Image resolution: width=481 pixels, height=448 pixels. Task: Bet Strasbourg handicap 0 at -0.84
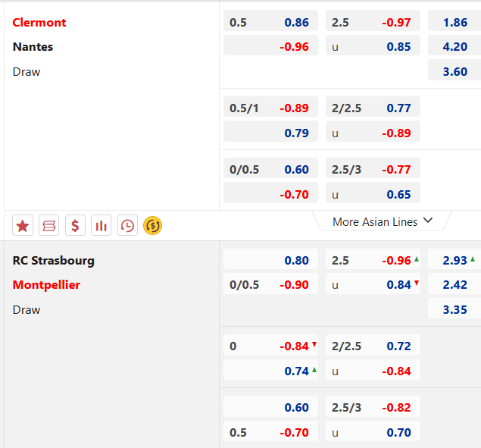270,345
